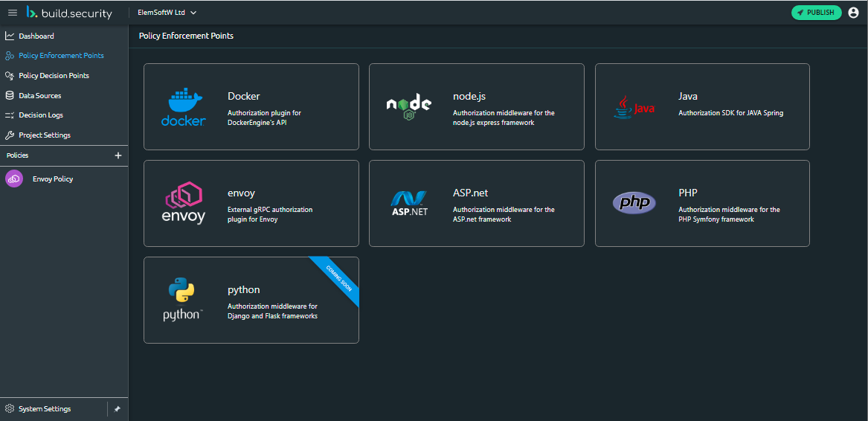Click the pink envoy logo
This screenshot has height=421, width=868.
[184, 203]
